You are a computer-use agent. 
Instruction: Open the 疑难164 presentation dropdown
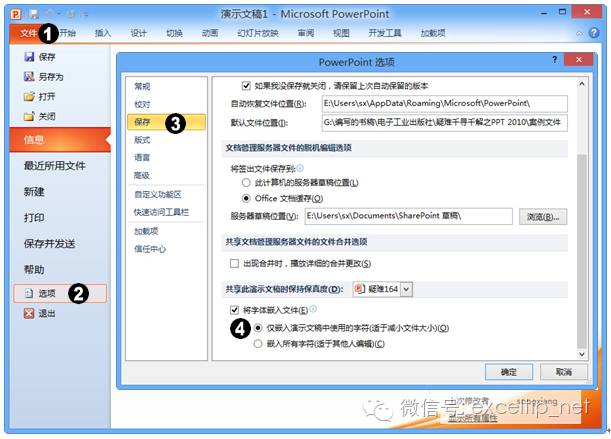pos(406,289)
